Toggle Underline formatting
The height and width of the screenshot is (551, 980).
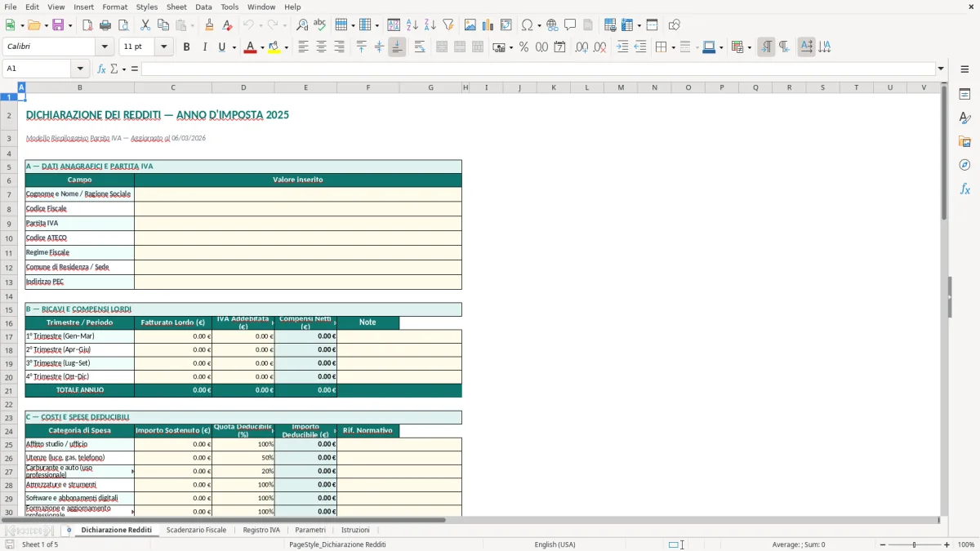point(221,47)
